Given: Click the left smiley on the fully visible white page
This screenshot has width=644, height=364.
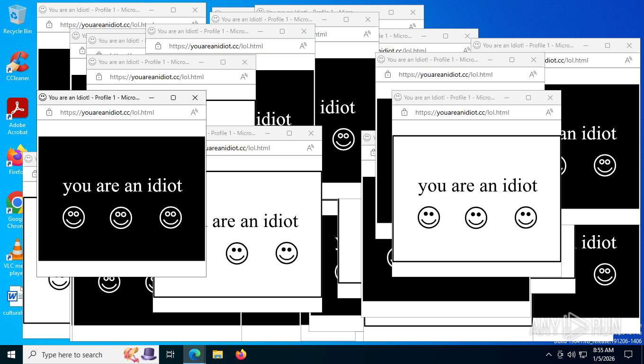Looking at the screenshot, I should tap(429, 218).
